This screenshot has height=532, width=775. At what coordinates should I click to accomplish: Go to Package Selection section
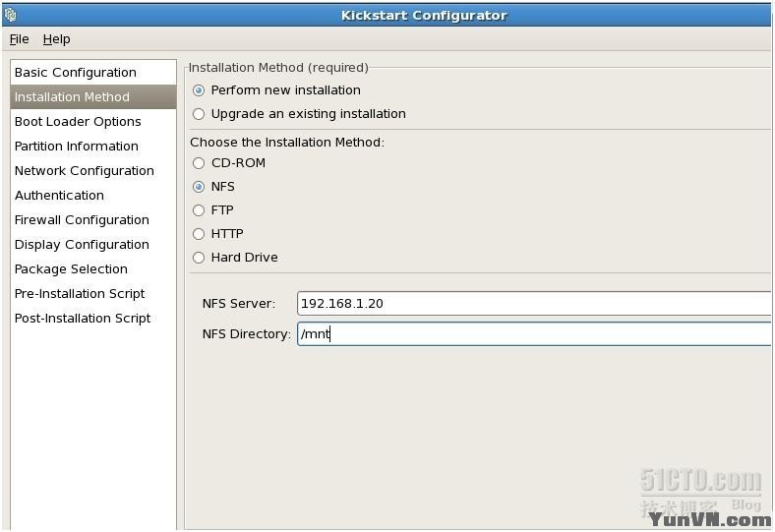point(71,269)
